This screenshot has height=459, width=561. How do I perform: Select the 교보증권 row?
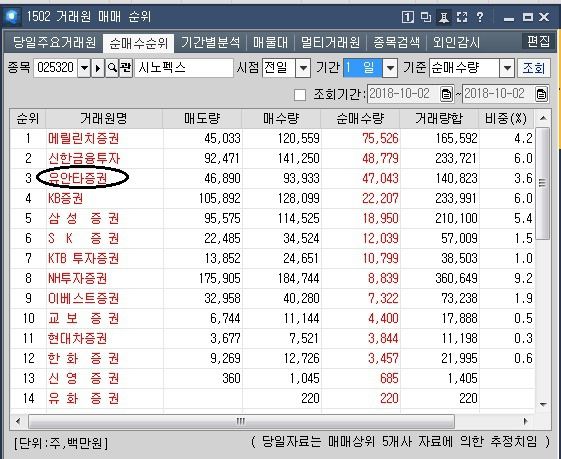point(272,319)
